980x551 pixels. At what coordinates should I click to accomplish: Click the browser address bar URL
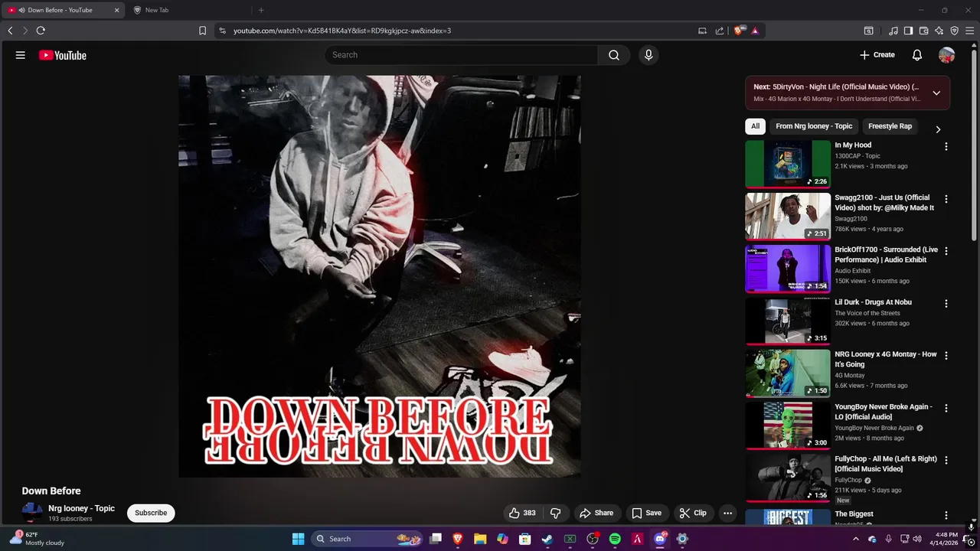coord(342,31)
